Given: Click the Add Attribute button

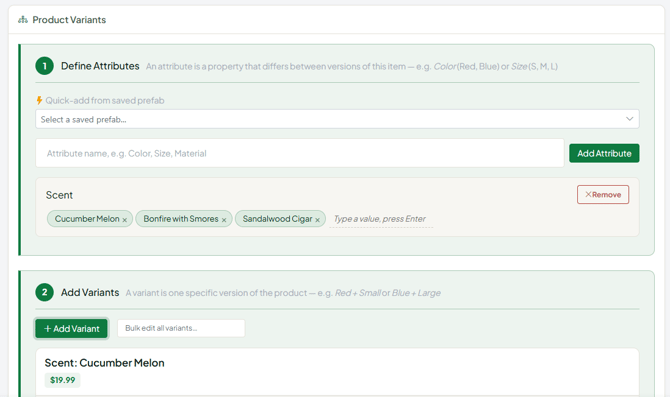Looking at the screenshot, I should point(604,153).
